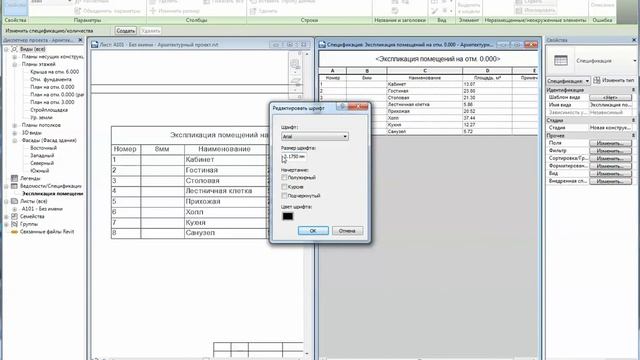Click Изменить button for Форматирование

(610, 166)
